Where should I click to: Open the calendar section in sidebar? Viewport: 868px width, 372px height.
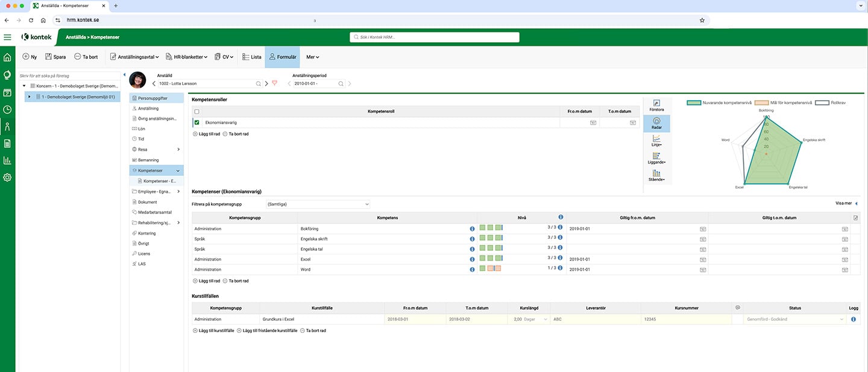pyautogui.click(x=7, y=93)
